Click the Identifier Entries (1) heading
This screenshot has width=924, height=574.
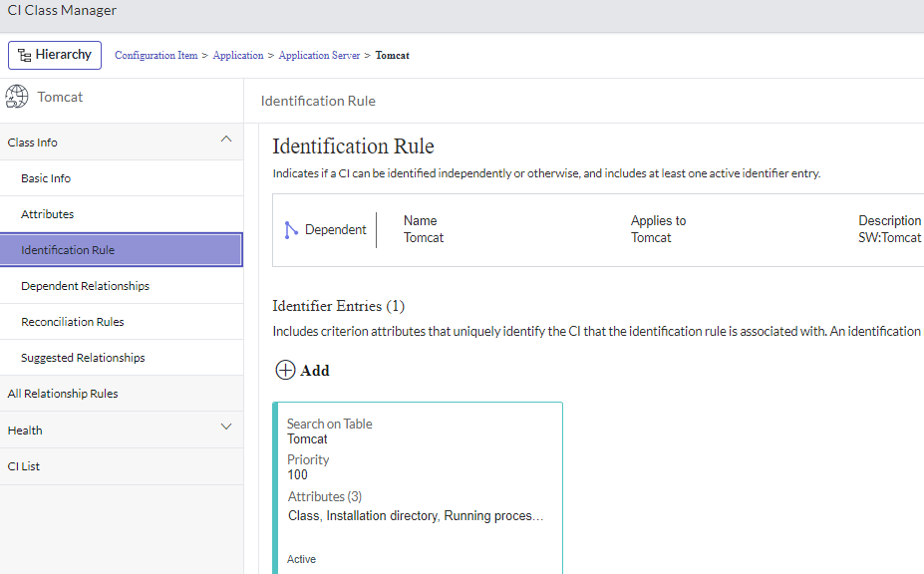pyautogui.click(x=339, y=306)
